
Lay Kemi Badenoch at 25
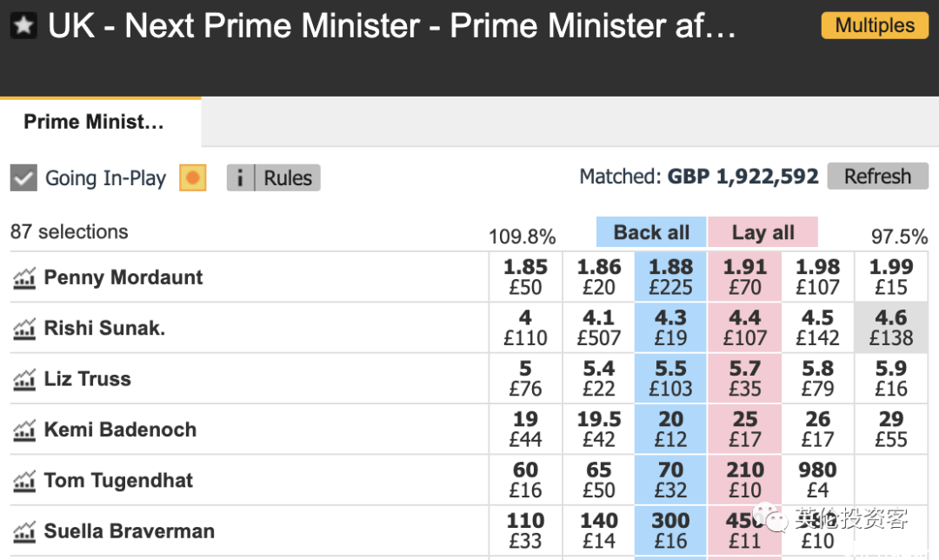click(745, 430)
